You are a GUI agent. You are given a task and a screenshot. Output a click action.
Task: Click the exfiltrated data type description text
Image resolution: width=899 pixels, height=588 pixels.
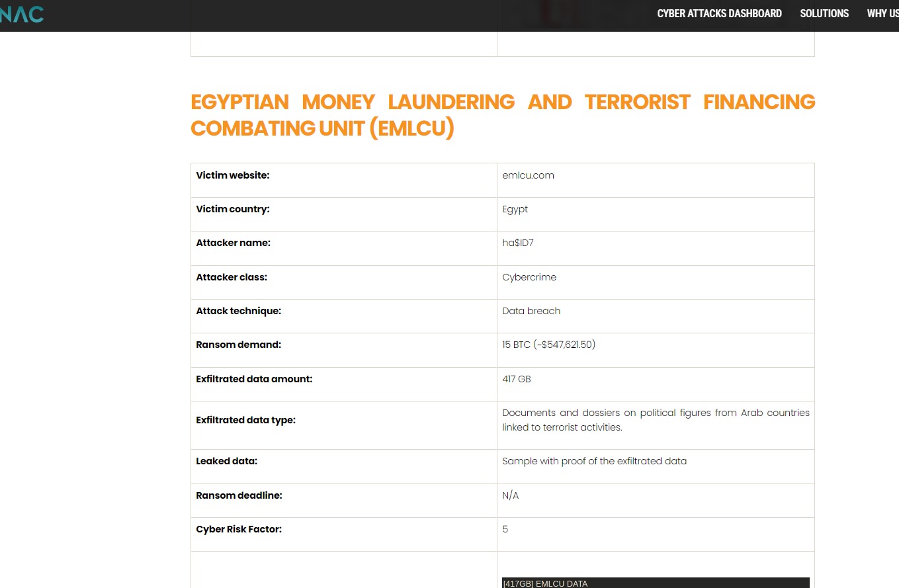pos(655,420)
